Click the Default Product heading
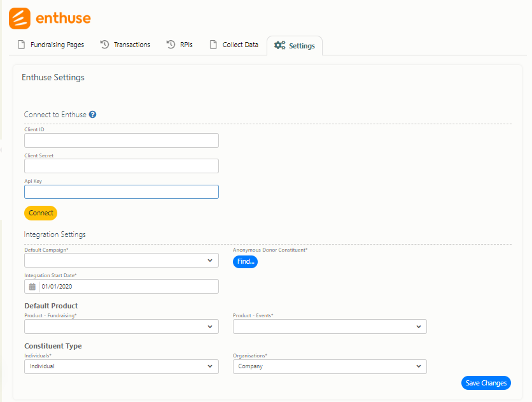Viewport: 532px width, 402px height. (x=51, y=306)
